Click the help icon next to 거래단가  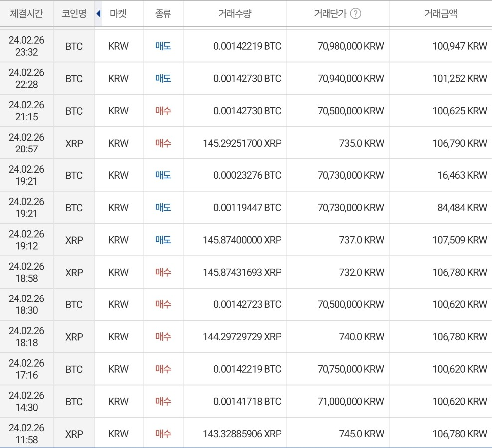(x=355, y=14)
